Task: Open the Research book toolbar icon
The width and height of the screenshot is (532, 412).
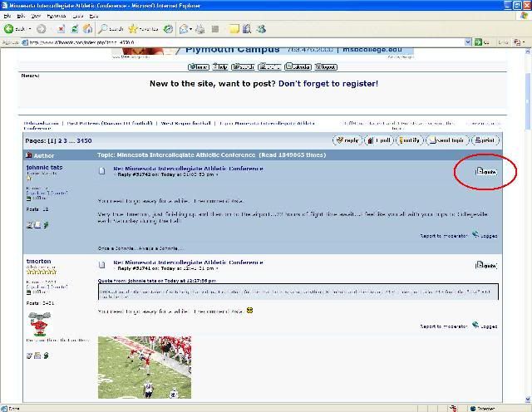Action: [247, 29]
